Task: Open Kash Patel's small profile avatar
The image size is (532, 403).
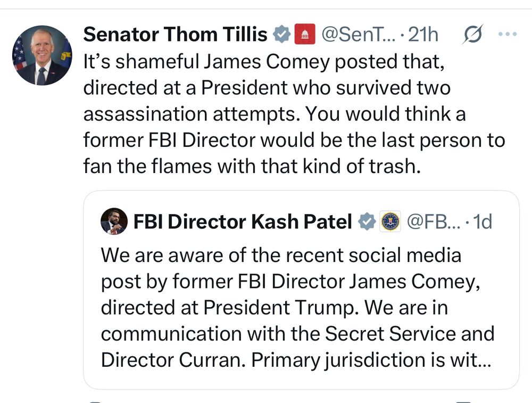Action: (114, 221)
